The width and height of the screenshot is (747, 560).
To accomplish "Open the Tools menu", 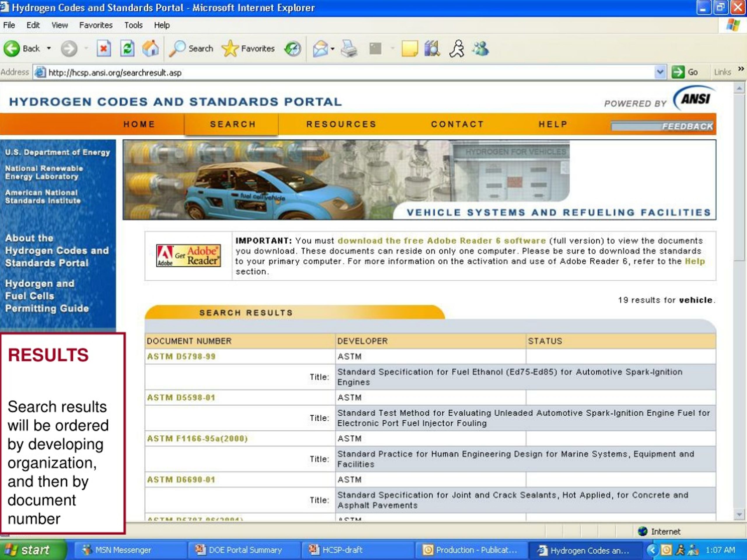I will coord(133,25).
